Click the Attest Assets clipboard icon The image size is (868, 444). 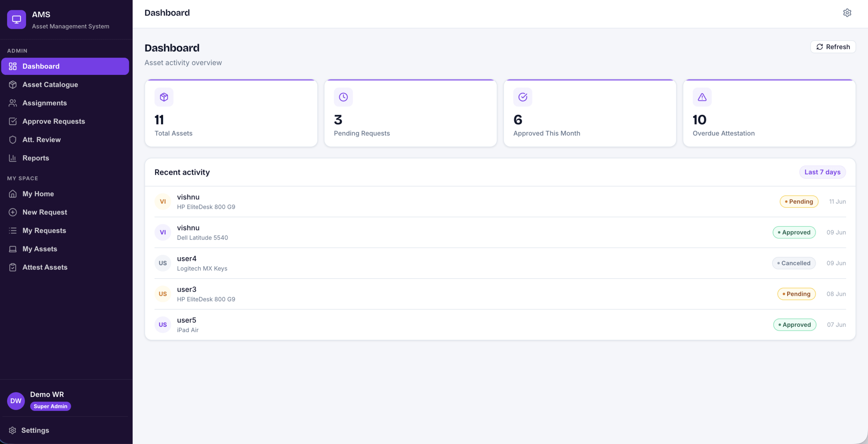13,267
